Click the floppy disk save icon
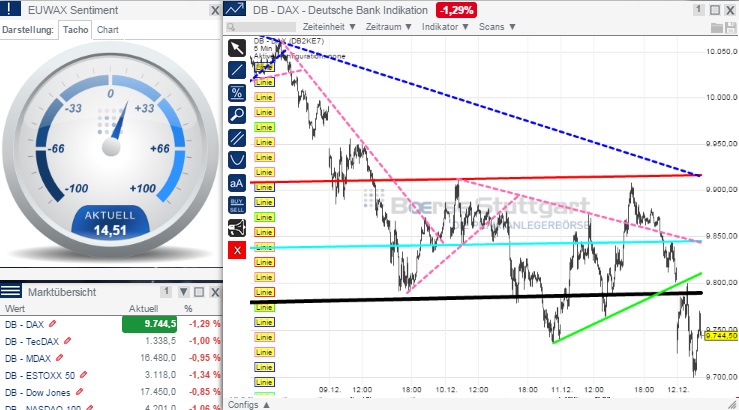 (731, 28)
